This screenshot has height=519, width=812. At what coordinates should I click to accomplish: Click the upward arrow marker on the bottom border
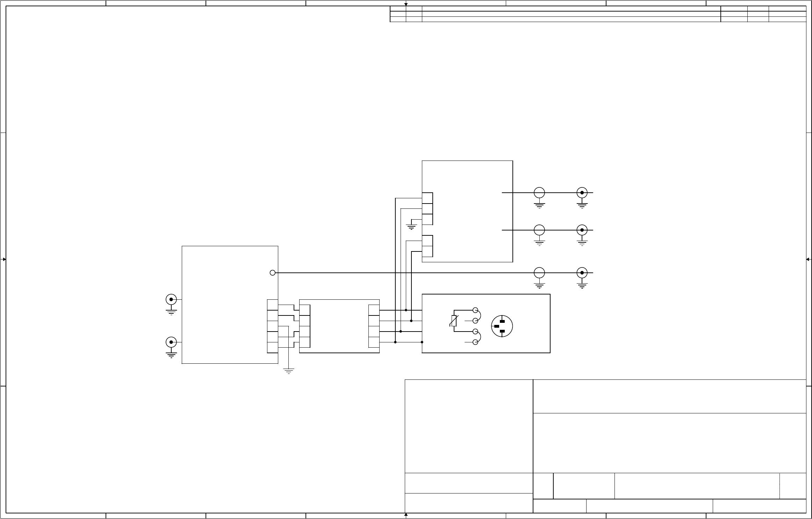406,515
